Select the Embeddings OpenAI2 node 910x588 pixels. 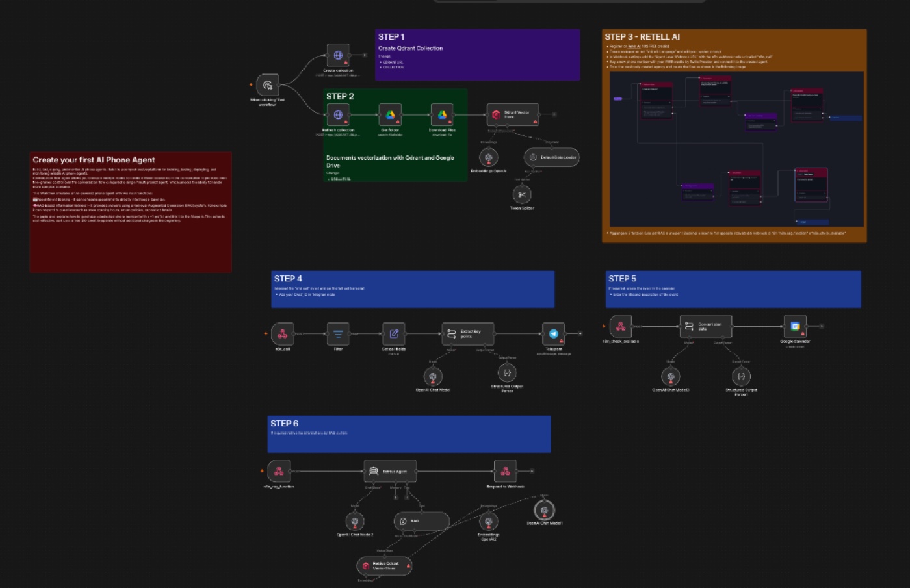(x=489, y=522)
